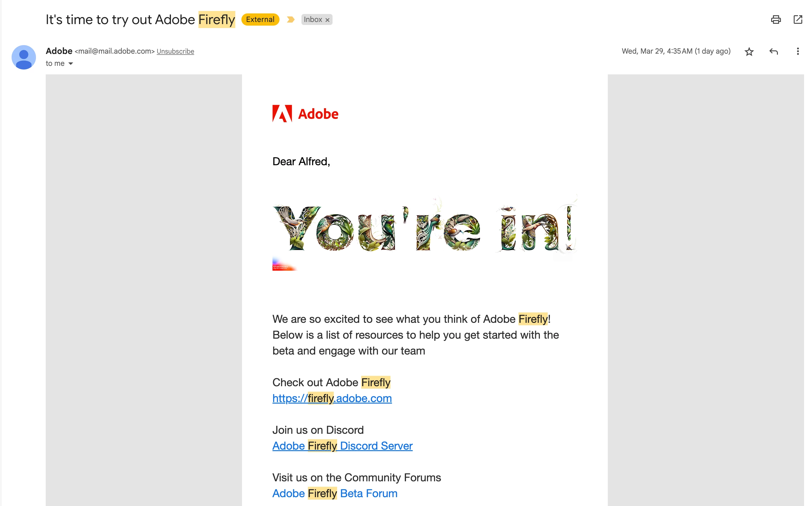Click the External label badge
Viewport: 812px width, 506px height.
click(x=260, y=20)
